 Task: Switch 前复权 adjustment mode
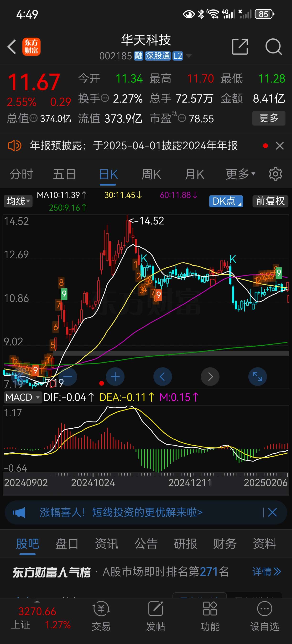(x=270, y=201)
